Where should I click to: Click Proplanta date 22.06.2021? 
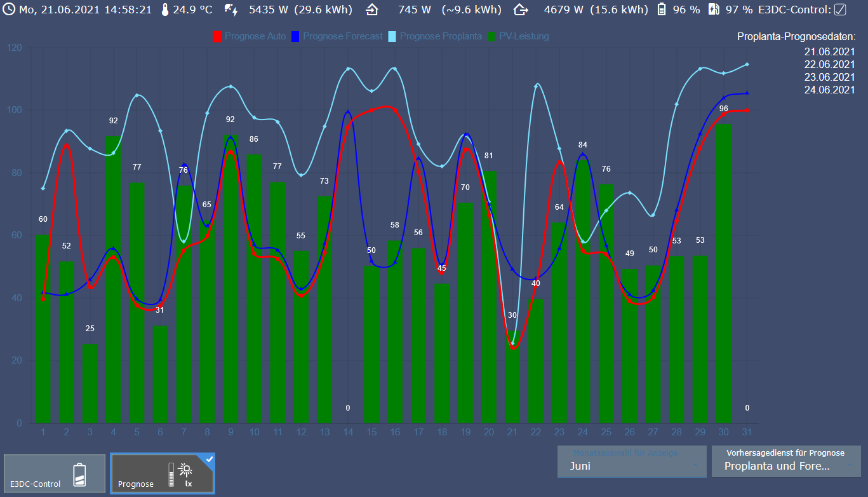coord(829,64)
